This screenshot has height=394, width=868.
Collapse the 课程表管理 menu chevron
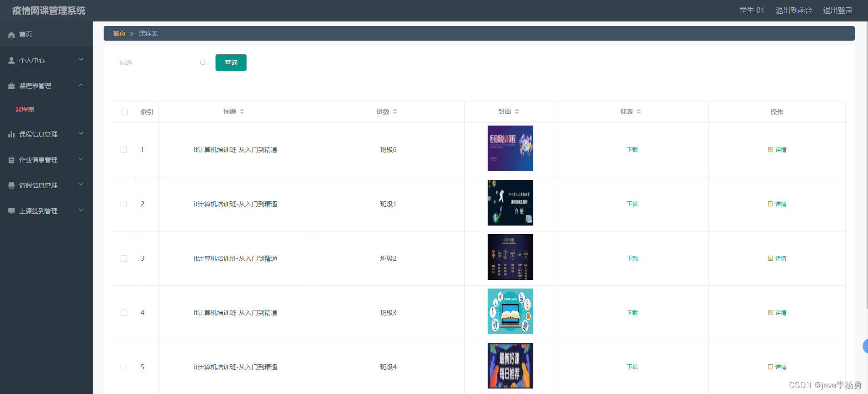(x=81, y=85)
